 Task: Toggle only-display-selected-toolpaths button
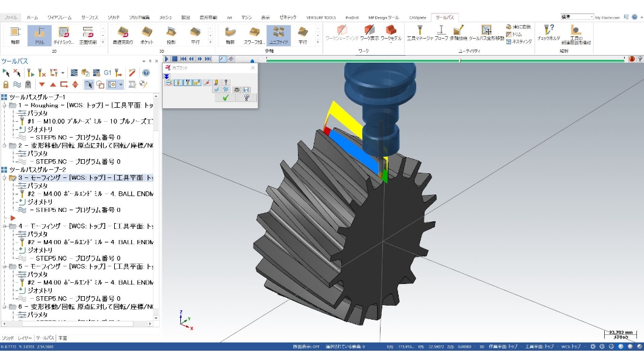point(89,84)
